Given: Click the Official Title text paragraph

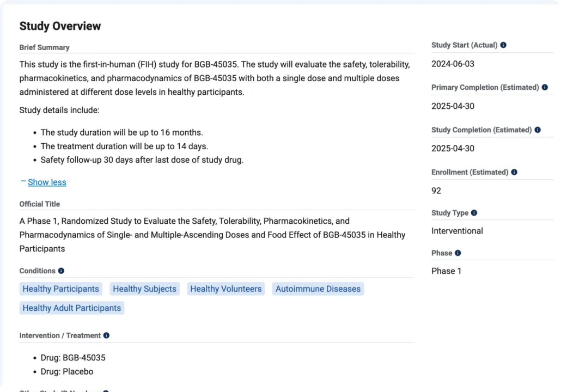Looking at the screenshot, I should (x=212, y=235).
